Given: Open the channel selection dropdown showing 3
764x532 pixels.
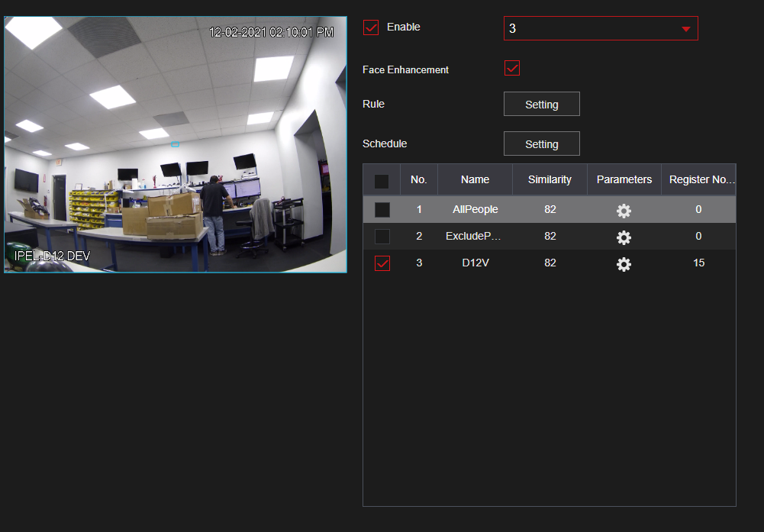Looking at the screenshot, I should click(601, 28).
